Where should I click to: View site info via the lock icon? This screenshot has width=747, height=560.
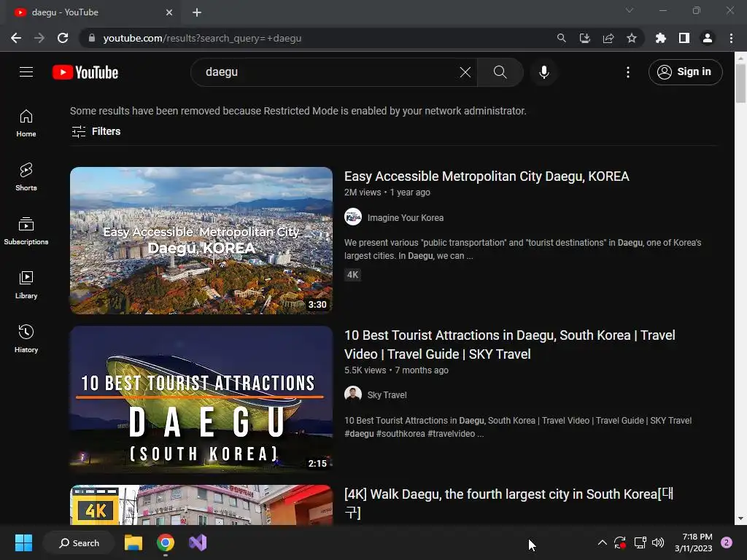tap(92, 38)
